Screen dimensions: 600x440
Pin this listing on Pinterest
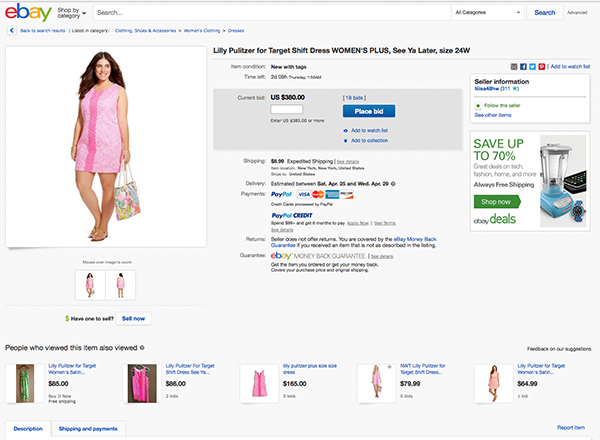click(x=540, y=65)
